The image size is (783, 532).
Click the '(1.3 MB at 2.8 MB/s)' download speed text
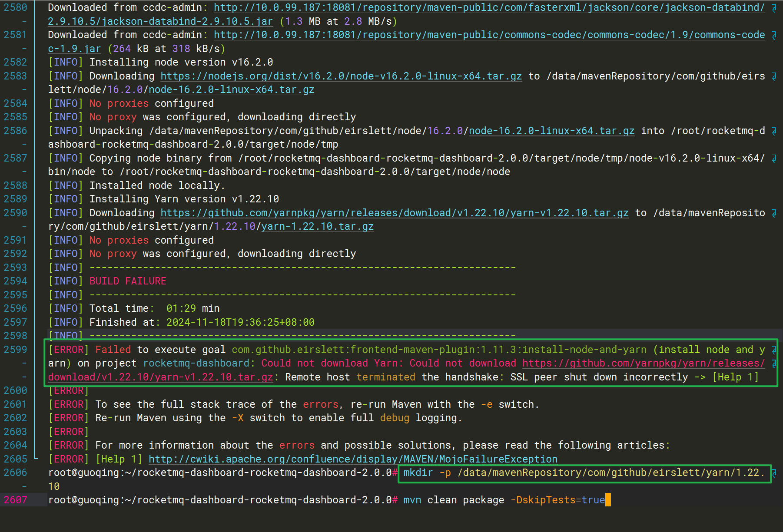pos(338,21)
